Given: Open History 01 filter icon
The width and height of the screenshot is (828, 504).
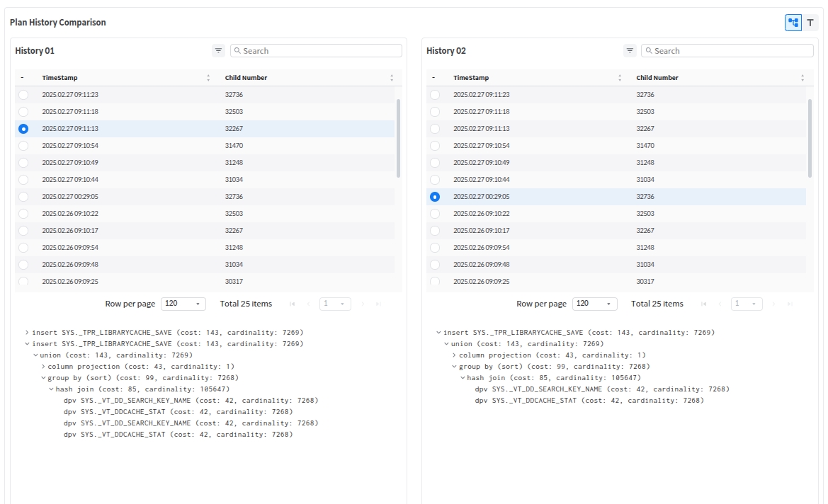Looking at the screenshot, I should coord(218,51).
